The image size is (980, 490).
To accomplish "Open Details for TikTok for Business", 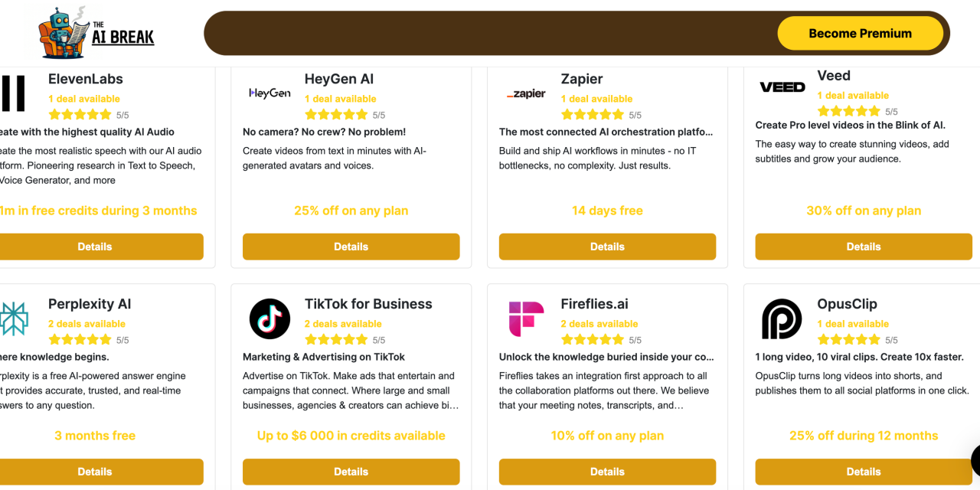I will pyautogui.click(x=351, y=472).
